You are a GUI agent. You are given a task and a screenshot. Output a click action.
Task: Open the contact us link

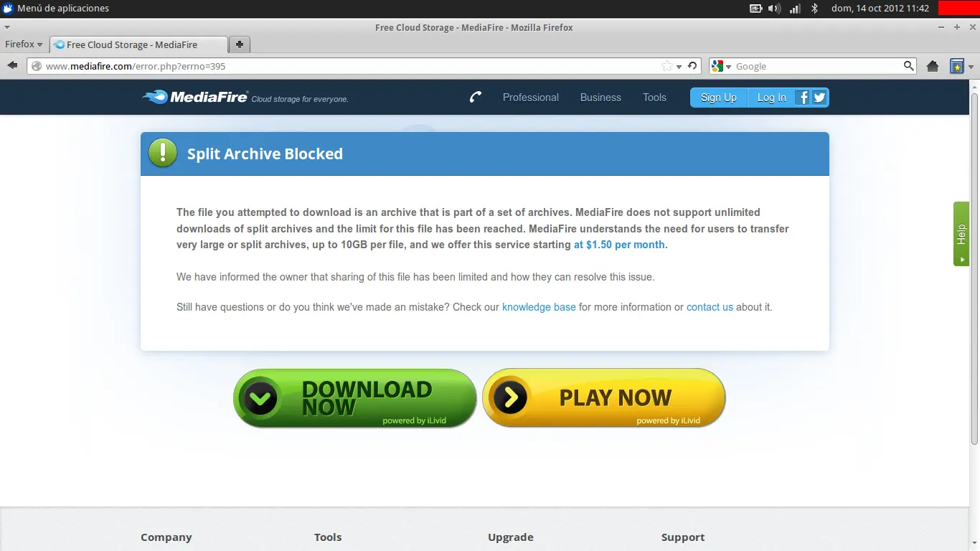point(710,307)
